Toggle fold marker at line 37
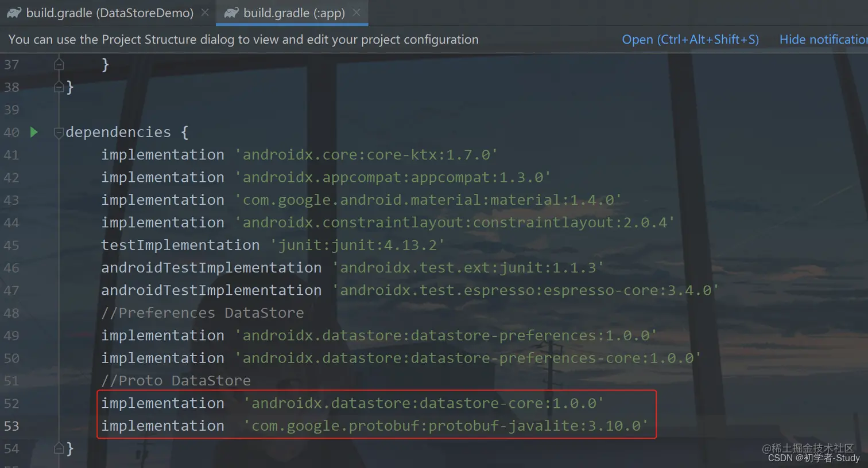The height and width of the screenshot is (468, 868). tap(59, 64)
